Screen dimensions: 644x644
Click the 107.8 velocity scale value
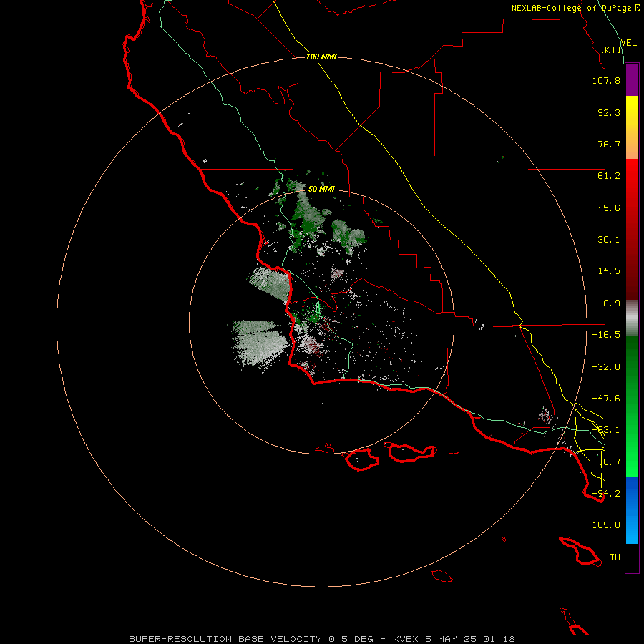point(606,80)
